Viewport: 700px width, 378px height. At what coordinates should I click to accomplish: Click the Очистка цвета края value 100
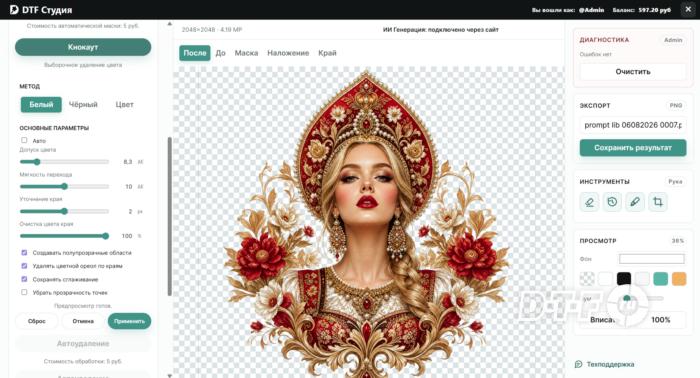(x=127, y=236)
